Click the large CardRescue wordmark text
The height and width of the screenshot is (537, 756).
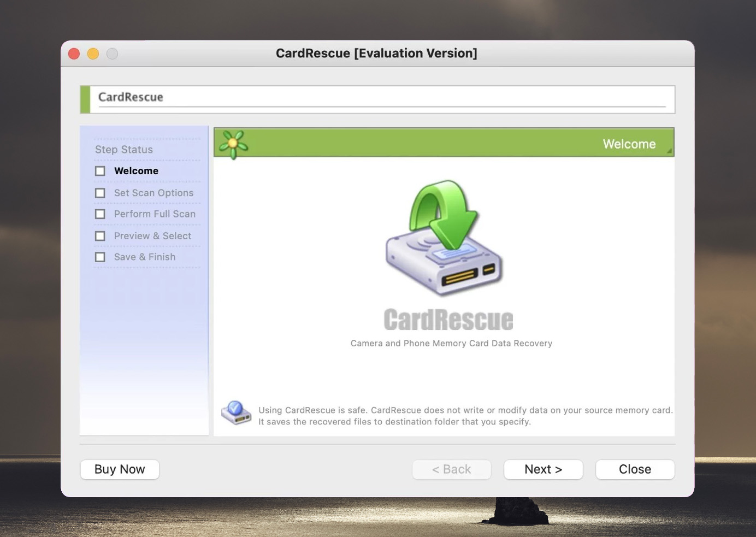click(448, 320)
